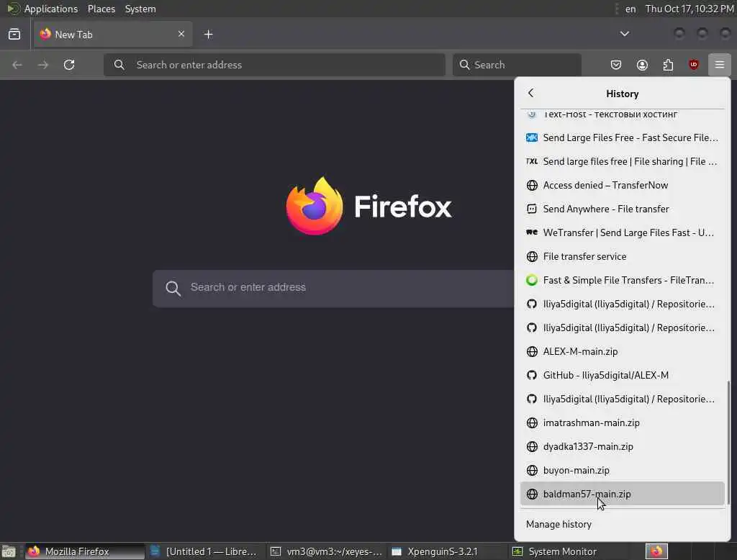Viewport: 737px width, 560px height.
Task: Switch to Untitled 1 LibreOffice taskbar item
Action: pyautogui.click(x=204, y=551)
